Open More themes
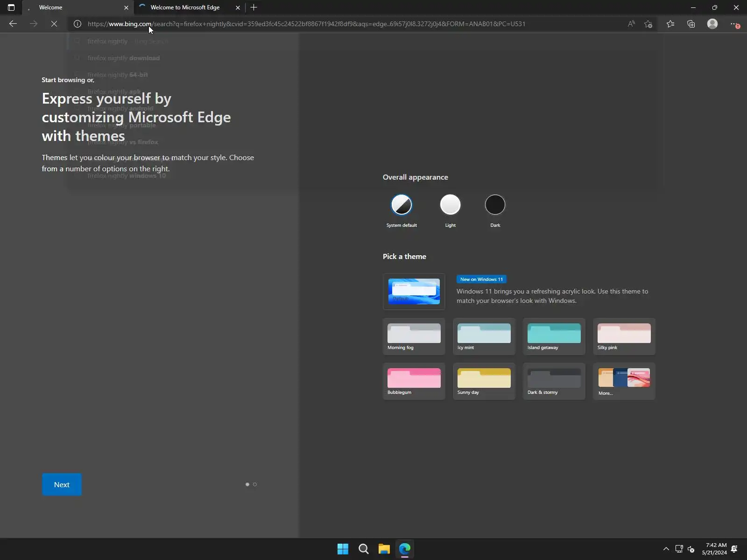The height and width of the screenshot is (560, 747). [624, 381]
